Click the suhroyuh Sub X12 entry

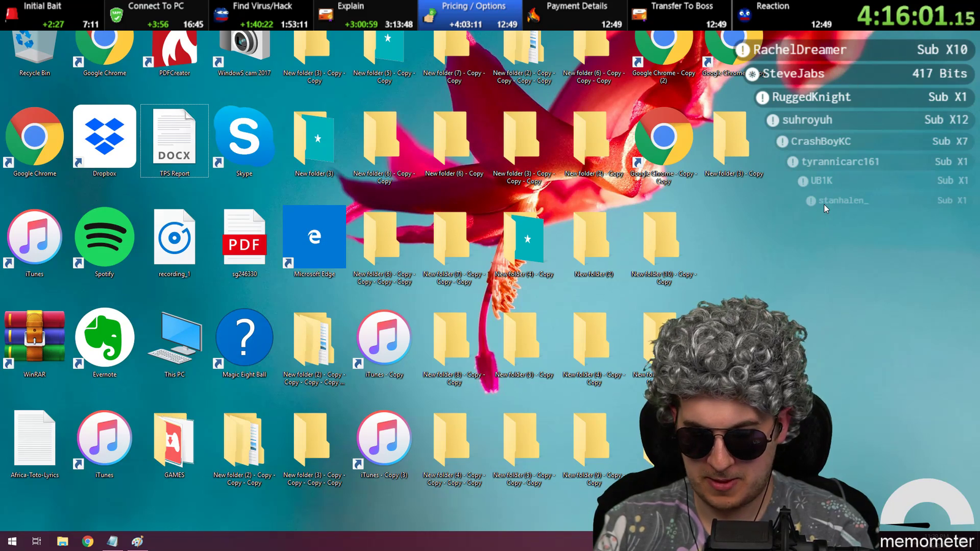(870, 120)
